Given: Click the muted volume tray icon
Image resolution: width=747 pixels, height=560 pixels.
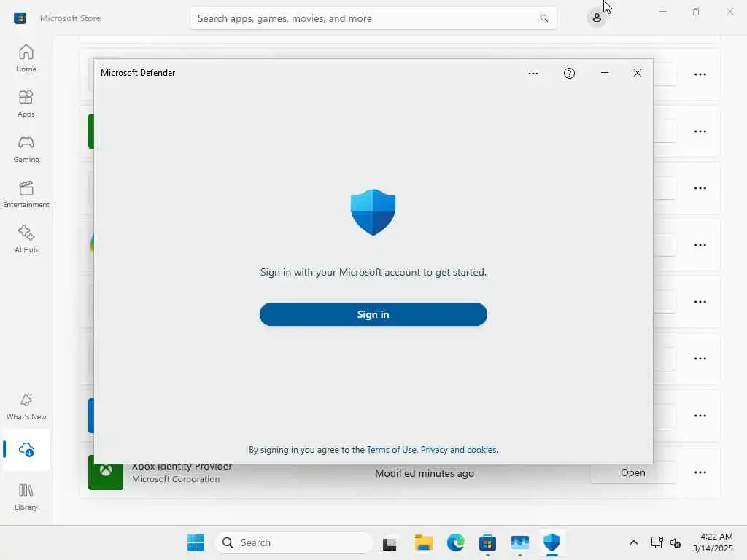Looking at the screenshot, I should pos(676,542).
